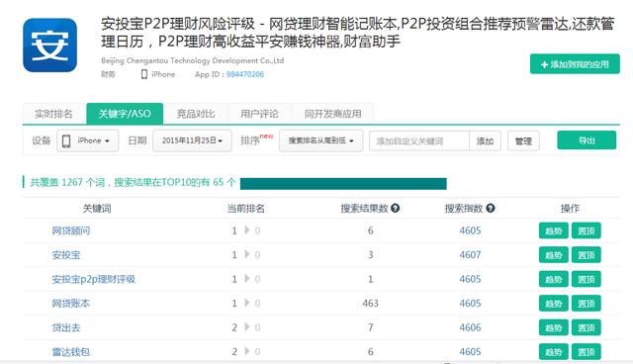Click the TOP10 coverage progress bar

(x=343, y=184)
